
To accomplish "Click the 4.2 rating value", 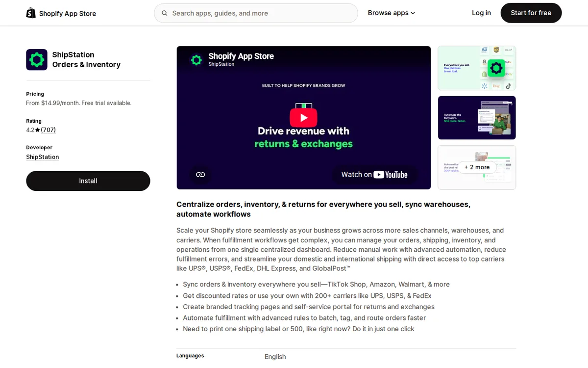I will point(30,130).
